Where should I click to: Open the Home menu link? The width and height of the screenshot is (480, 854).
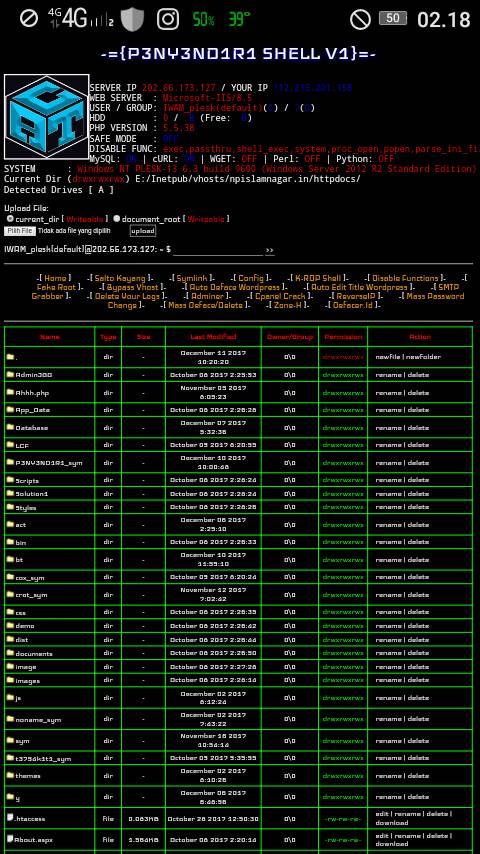click(55, 278)
